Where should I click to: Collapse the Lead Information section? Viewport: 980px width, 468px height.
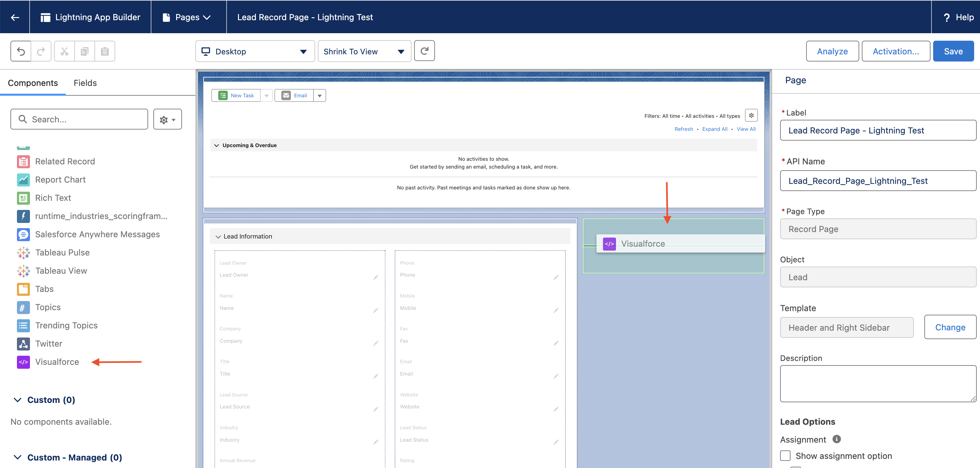coord(218,237)
